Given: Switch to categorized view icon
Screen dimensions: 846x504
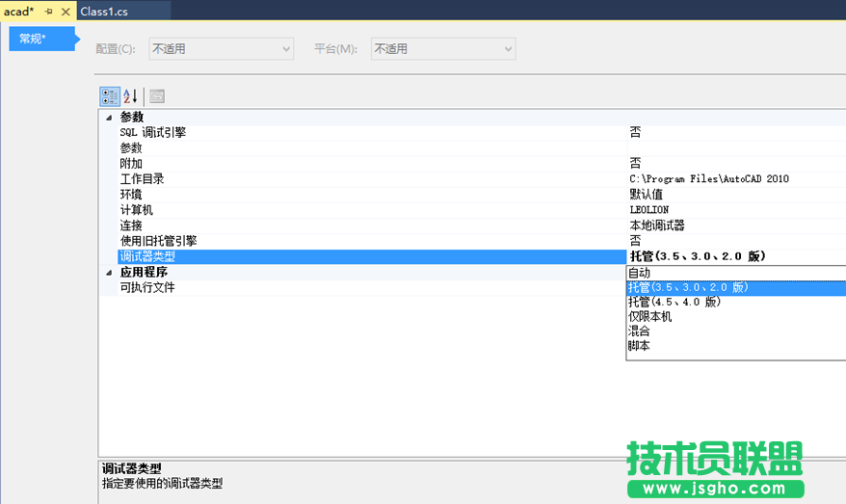Looking at the screenshot, I should pyautogui.click(x=110, y=96).
